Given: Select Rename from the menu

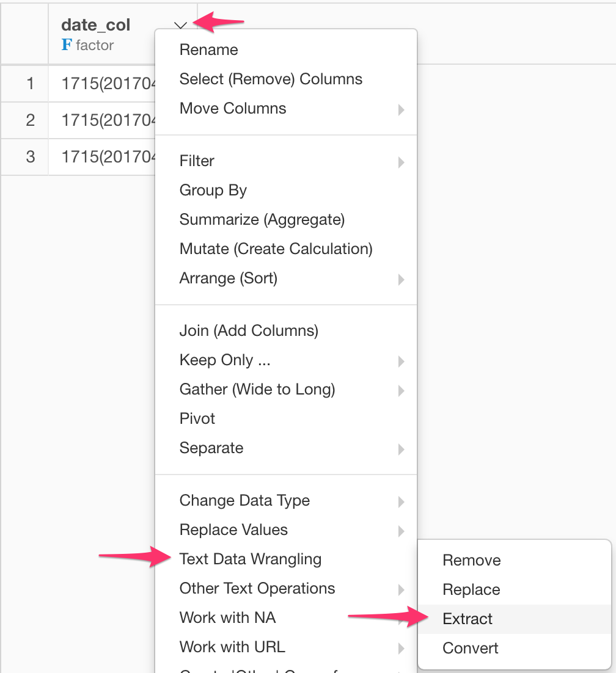Looking at the screenshot, I should pos(208,49).
